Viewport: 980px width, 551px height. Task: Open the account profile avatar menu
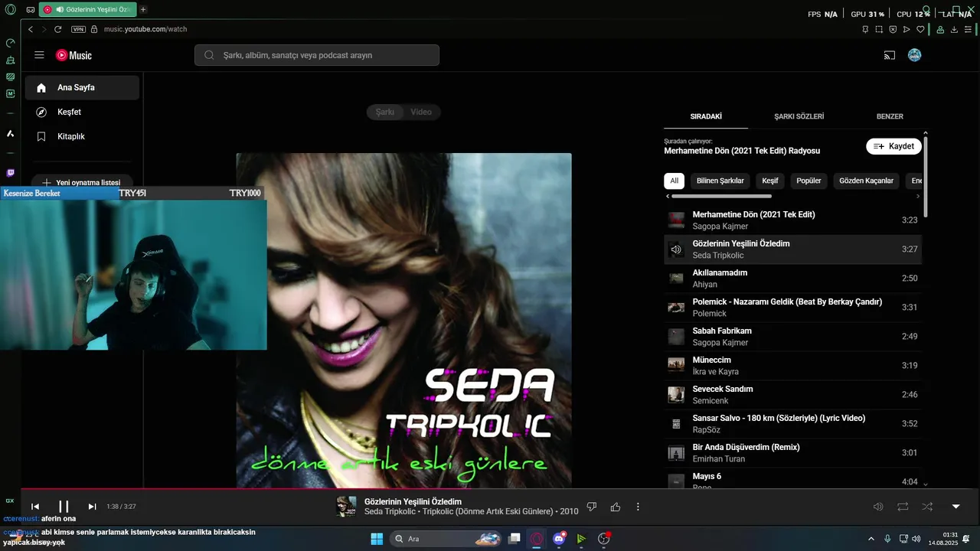point(914,55)
